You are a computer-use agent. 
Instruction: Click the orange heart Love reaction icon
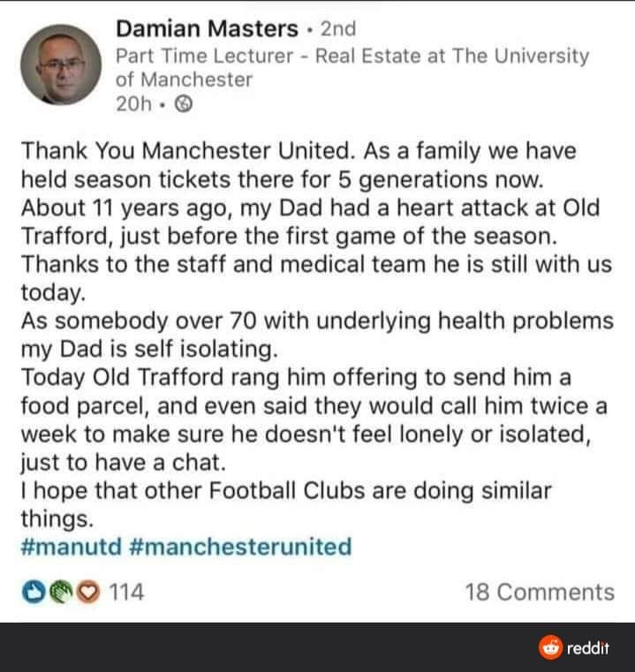point(88,592)
